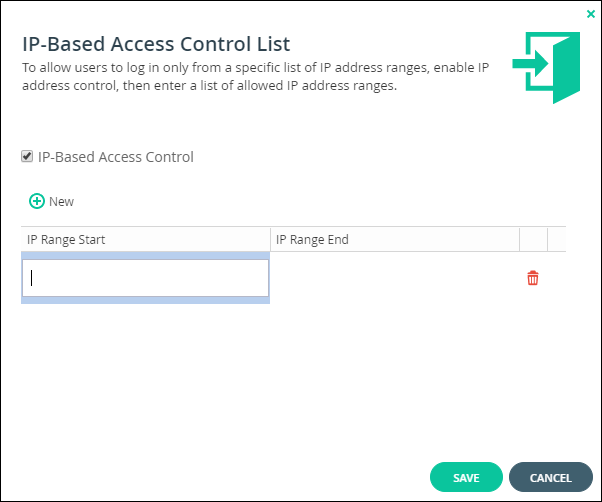This screenshot has height=502, width=602.
Task: Click the IP-Based Access Control label text
Action: coord(116,157)
